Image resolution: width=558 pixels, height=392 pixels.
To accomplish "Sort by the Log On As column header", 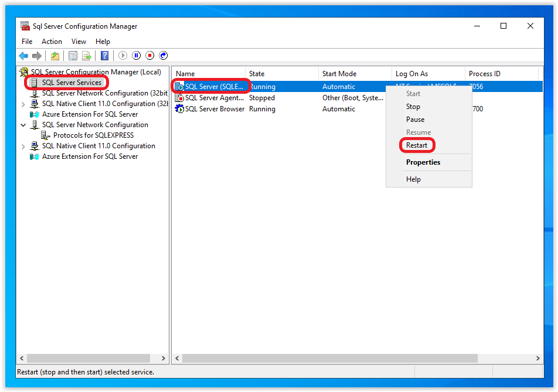I will [428, 74].
